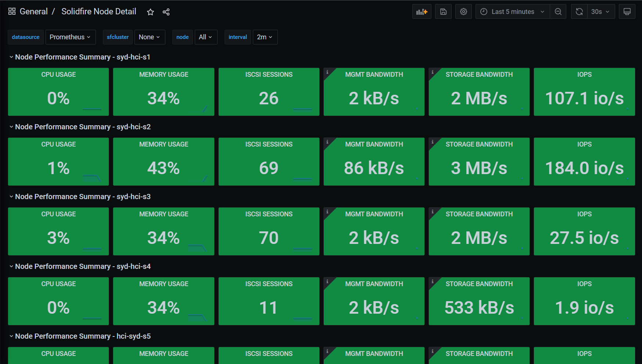Show info for syd-hci-s3 Storage Bandwidth
Viewport: 642px width, 364px height.
[432, 212]
